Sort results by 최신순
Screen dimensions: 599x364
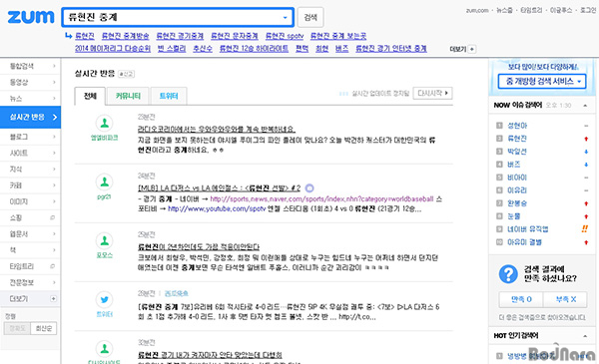[44, 328]
